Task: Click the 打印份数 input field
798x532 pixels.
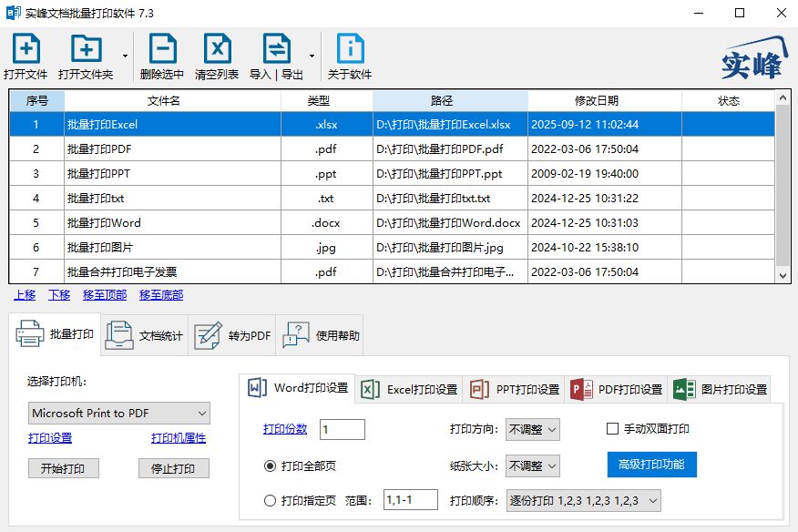Action: pos(343,429)
